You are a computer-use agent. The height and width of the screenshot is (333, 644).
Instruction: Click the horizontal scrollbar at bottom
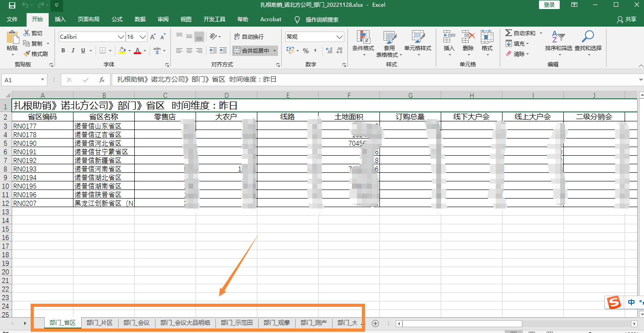coord(462,324)
